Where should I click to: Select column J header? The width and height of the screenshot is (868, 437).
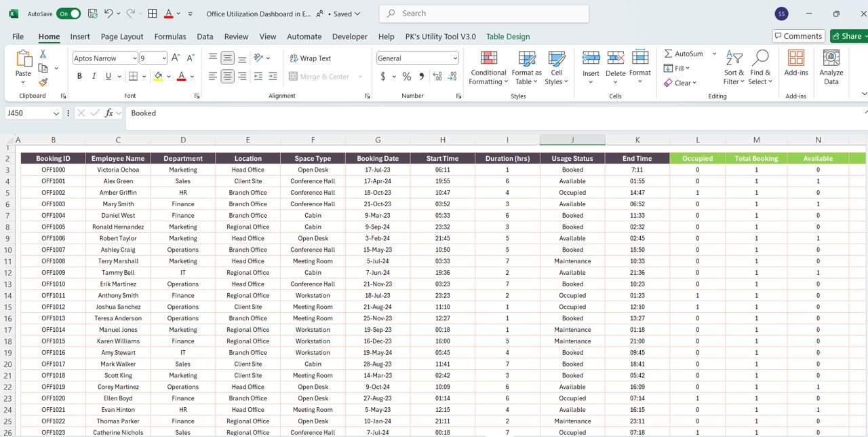tap(572, 140)
